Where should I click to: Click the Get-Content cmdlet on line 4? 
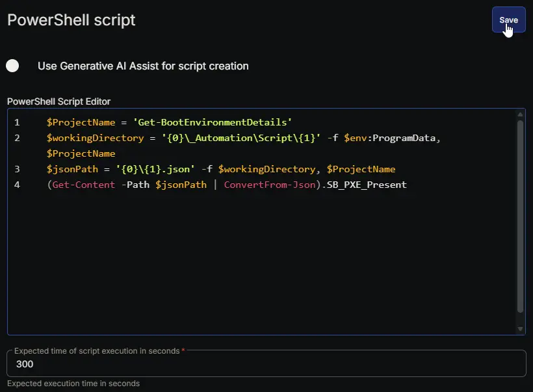coord(84,185)
